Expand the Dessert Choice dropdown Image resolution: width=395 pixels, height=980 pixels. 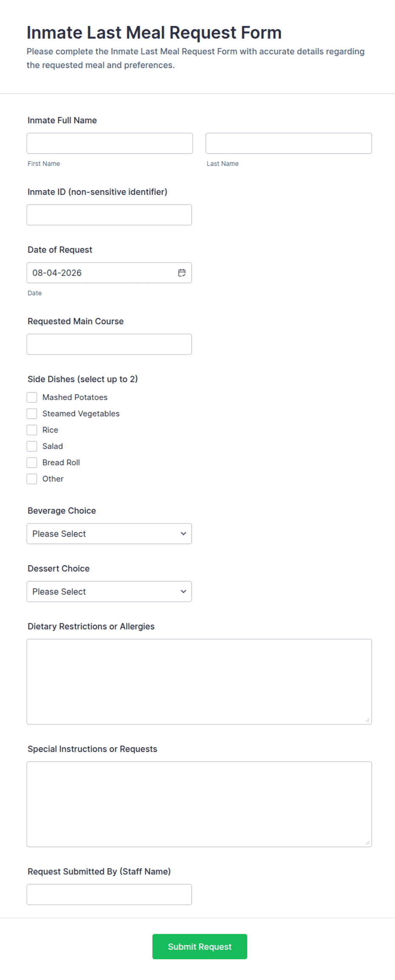click(109, 591)
